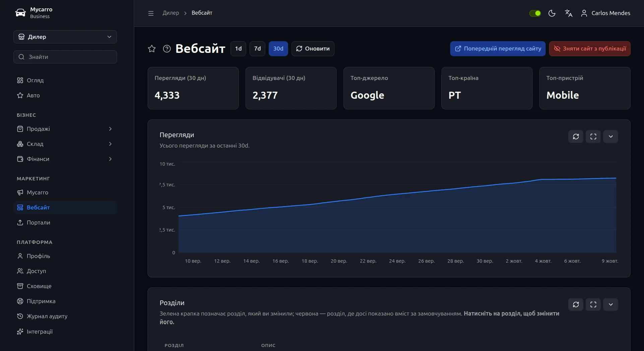Open the Дилер workspace dropdown

click(65, 37)
